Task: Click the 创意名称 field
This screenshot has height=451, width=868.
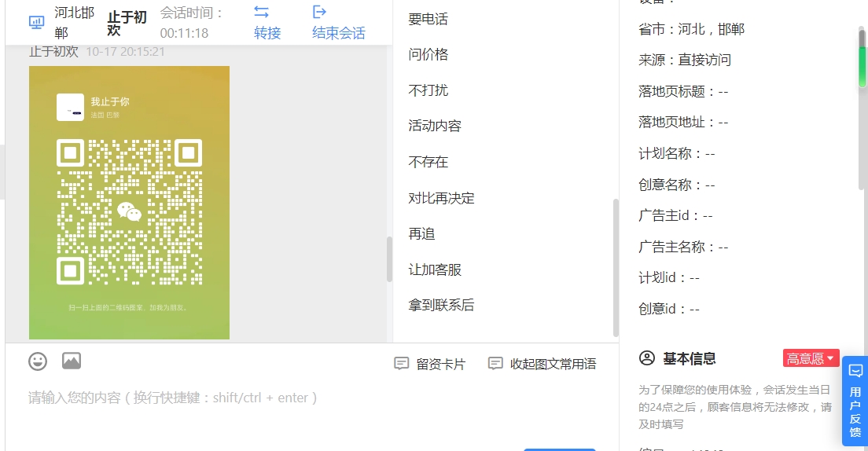Action: coord(676,185)
